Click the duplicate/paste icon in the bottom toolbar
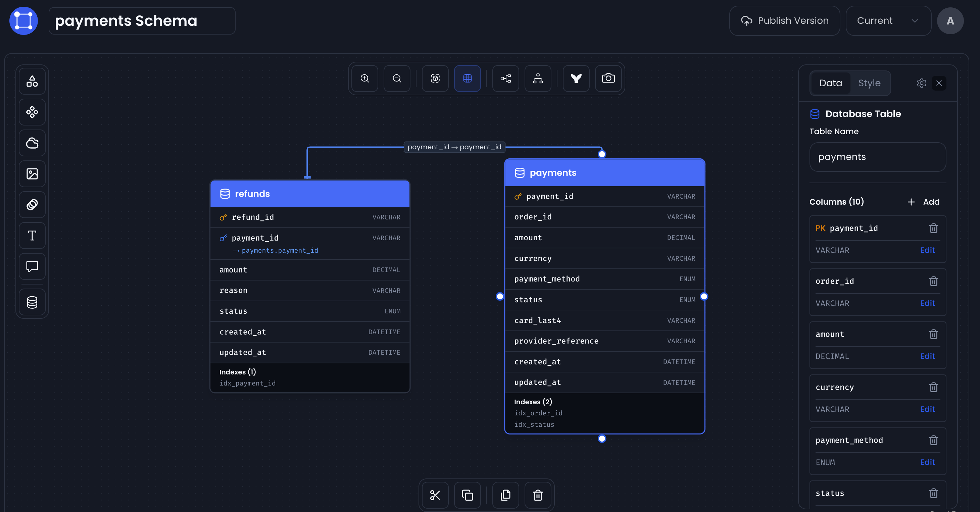This screenshot has width=980, height=512. [505, 495]
